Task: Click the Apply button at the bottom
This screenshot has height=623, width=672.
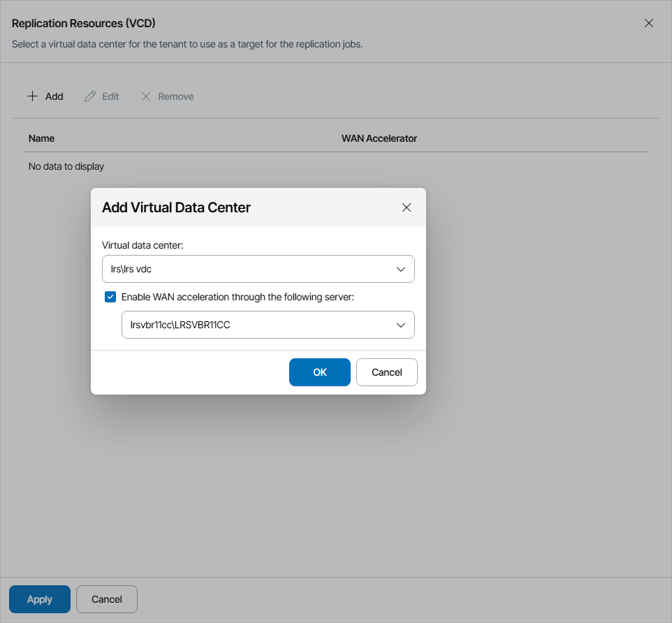Action: pyautogui.click(x=40, y=599)
